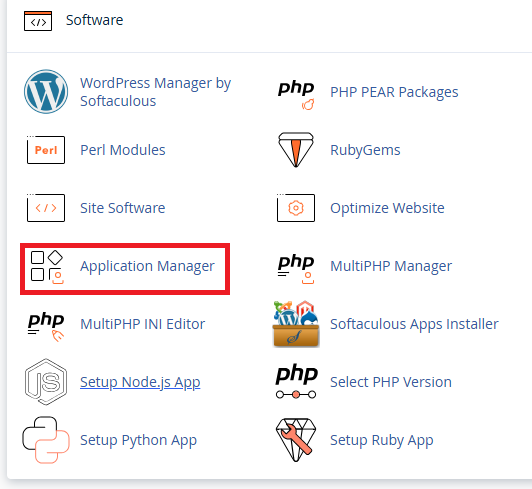This screenshot has height=489, width=532.
Task: Click the Python logo icon
Action: click(x=46, y=440)
